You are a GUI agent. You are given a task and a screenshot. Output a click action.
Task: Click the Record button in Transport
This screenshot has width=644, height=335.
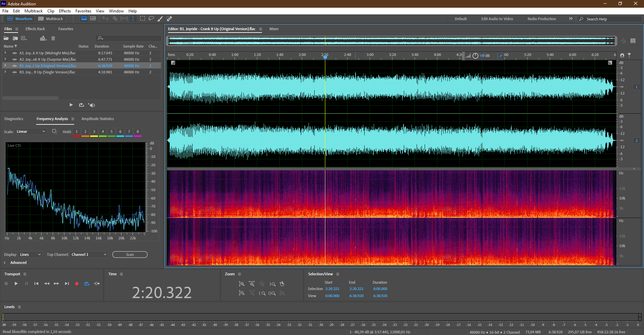pyautogui.click(x=77, y=284)
